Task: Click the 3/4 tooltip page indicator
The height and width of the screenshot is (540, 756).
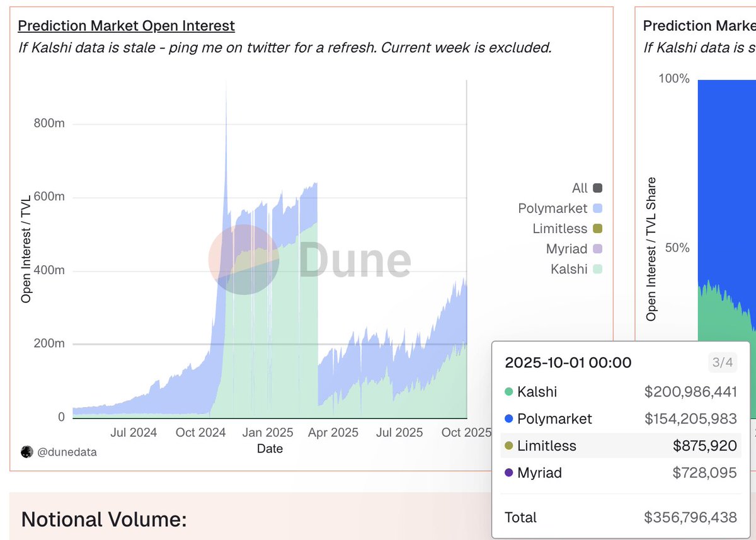Action: pos(722,362)
